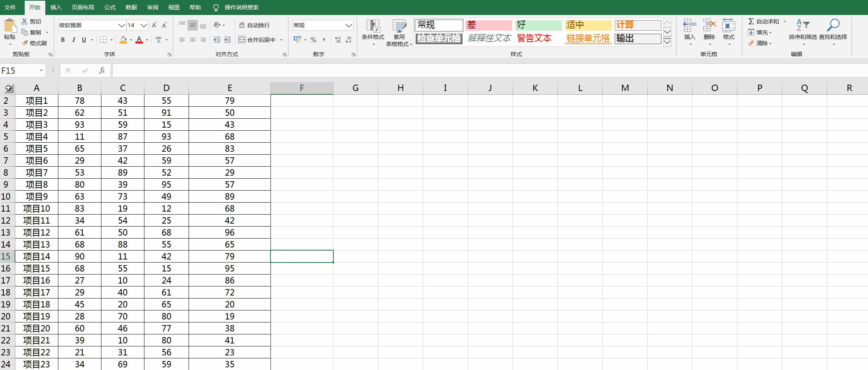Click the fx insert function button

102,70
